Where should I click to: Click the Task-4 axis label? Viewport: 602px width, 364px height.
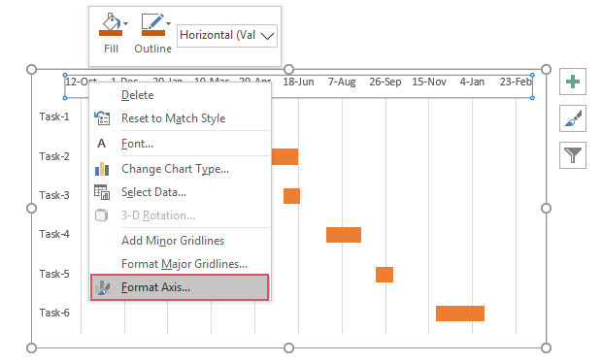pyautogui.click(x=54, y=234)
